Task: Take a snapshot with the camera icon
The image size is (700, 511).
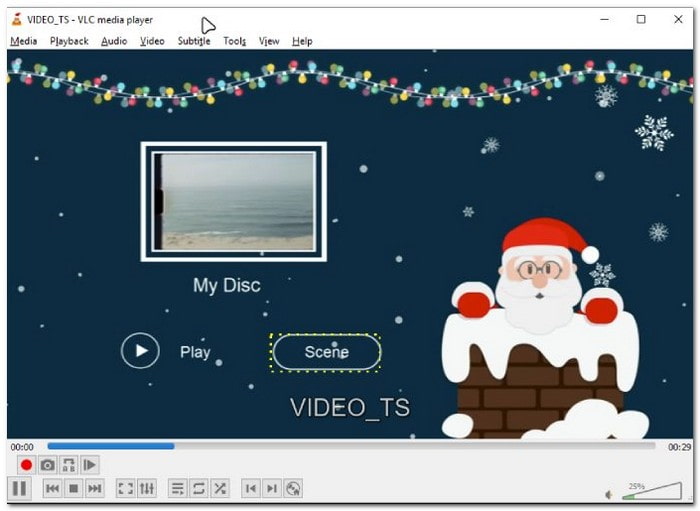Action: coord(47,465)
